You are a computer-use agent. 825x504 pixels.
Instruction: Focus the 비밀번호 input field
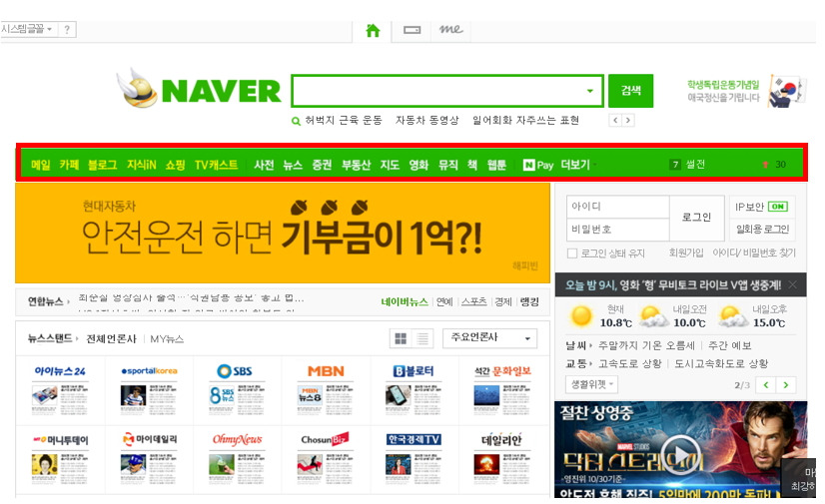click(x=617, y=230)
